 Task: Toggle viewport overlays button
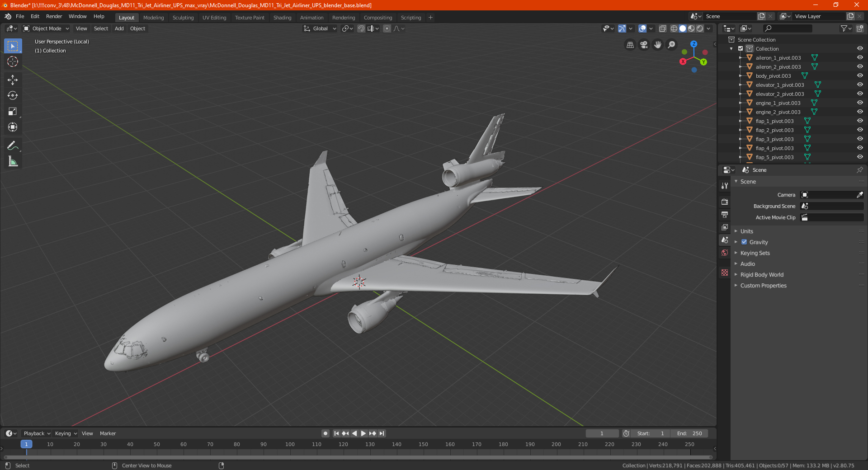tap(642, 28)
